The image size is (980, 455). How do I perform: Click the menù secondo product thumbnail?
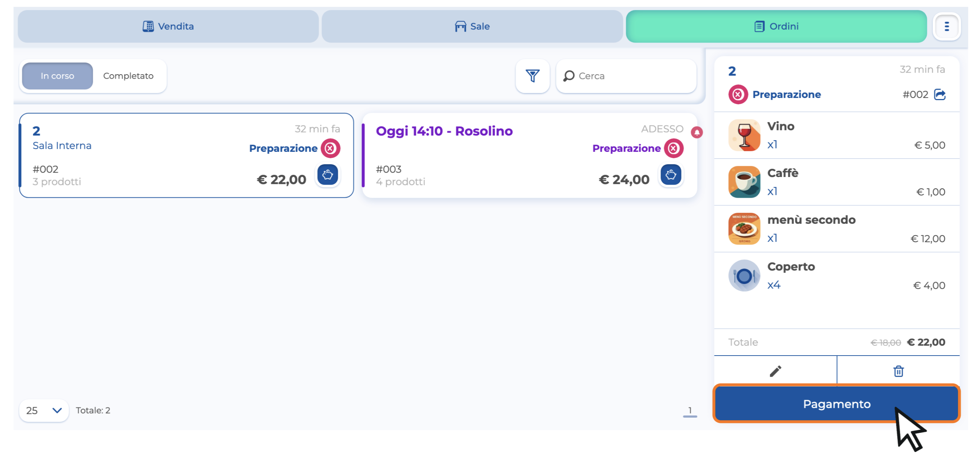744,229
